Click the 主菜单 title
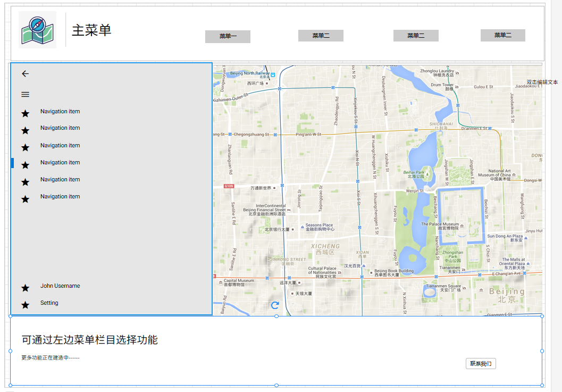The height and width of the screenshot is (392, 562). click(x=91, y=30)
